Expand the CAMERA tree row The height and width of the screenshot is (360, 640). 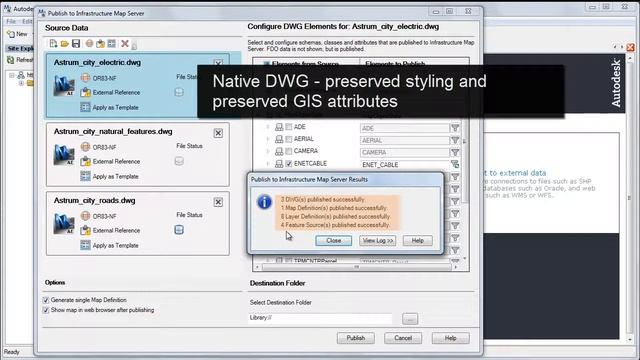[268, 151]
